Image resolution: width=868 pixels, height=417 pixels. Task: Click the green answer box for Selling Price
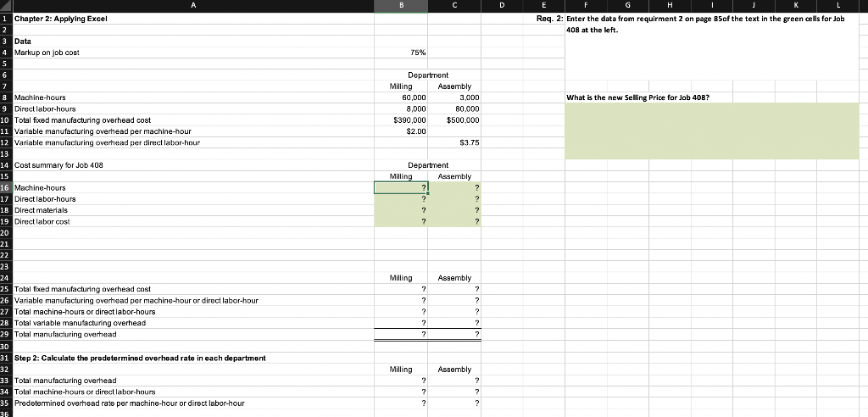(x=712, y=131)
